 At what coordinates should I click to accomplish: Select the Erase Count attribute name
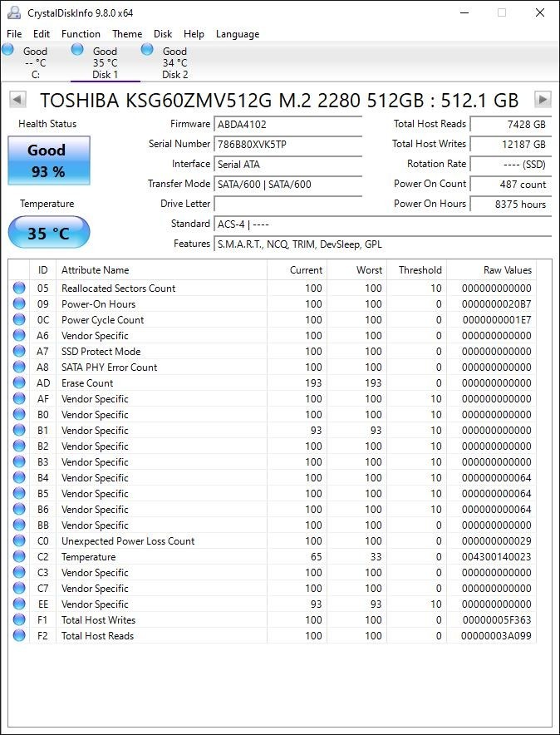tap(87, 383)
